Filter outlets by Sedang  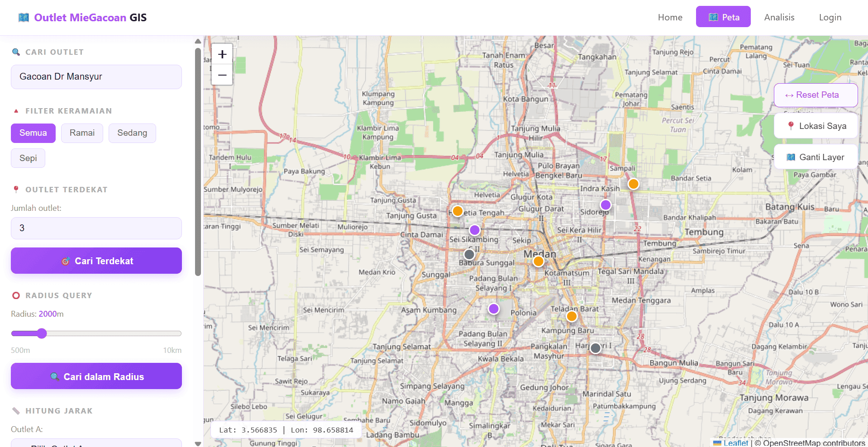click(x=132, y=133)
